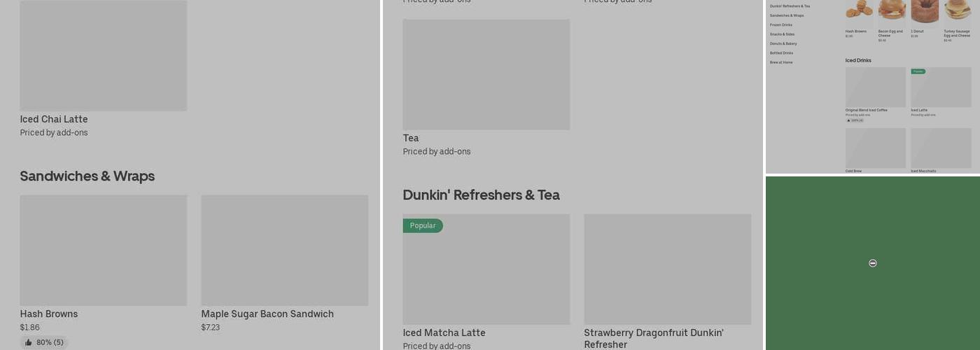The width and height of the screenshot is (980, 350).
Task: Open the Maple Sugar Bacon Sandwich item name
Action: pos(267,314)
